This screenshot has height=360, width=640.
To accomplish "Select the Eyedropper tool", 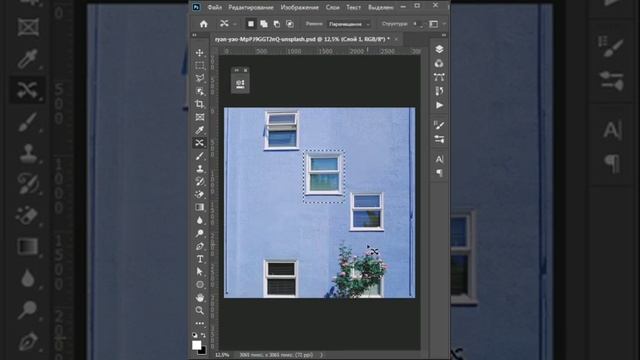I will click(200, 130).
